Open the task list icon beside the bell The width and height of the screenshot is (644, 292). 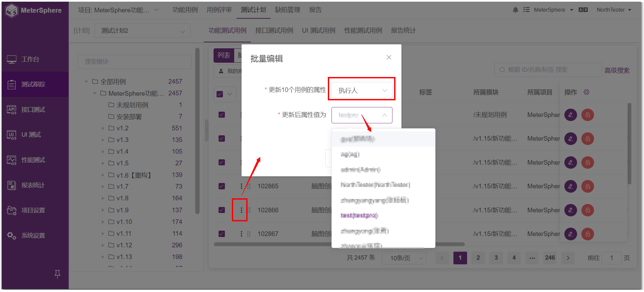pyautogui.click(x=526, y=10)
